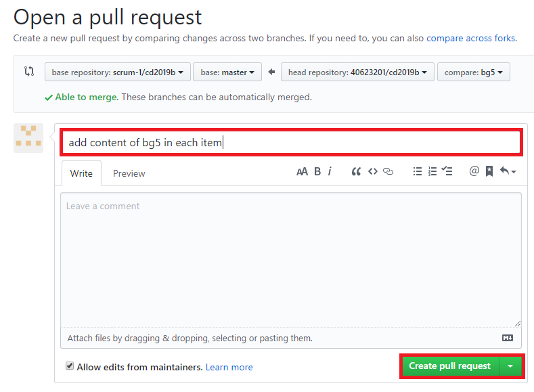Click the Create pull request button
This screenshot has height=392, width=534.
point(450,366)
